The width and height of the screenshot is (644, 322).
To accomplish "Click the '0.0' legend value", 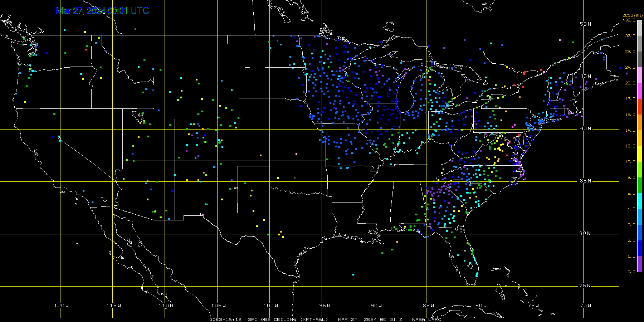I will point(631,272).
